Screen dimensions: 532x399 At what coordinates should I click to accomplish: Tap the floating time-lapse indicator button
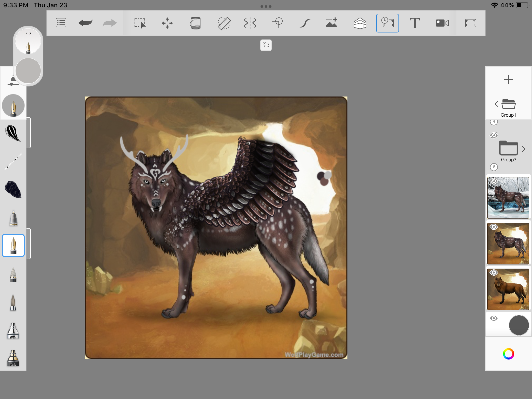click(266, 45)
